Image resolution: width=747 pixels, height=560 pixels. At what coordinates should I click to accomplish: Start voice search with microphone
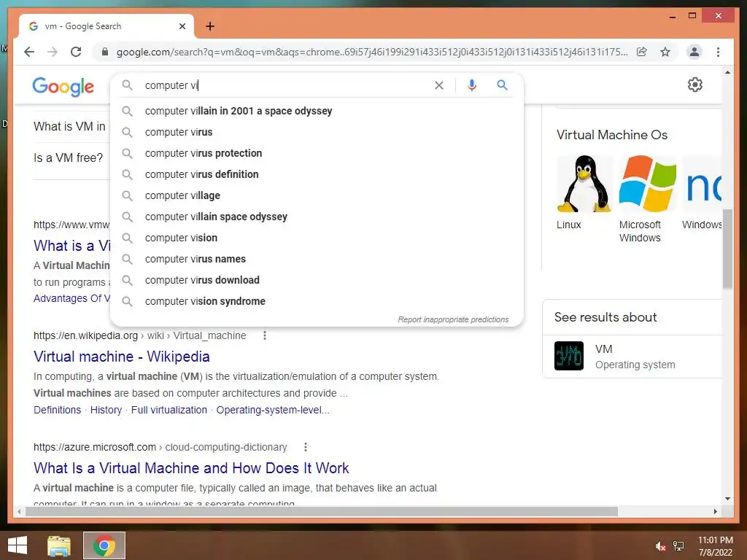(472, 85)
